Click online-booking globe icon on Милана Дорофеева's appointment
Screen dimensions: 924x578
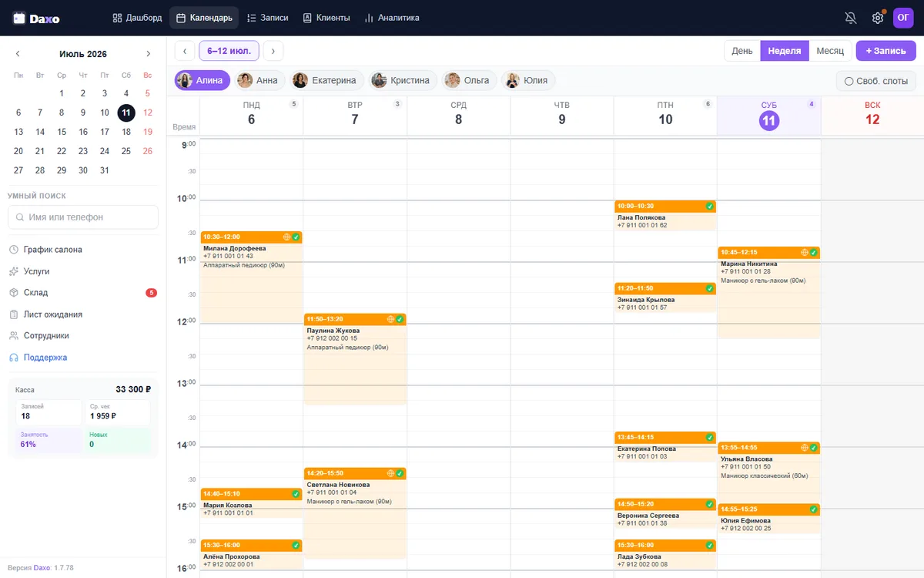coord(287,237)
